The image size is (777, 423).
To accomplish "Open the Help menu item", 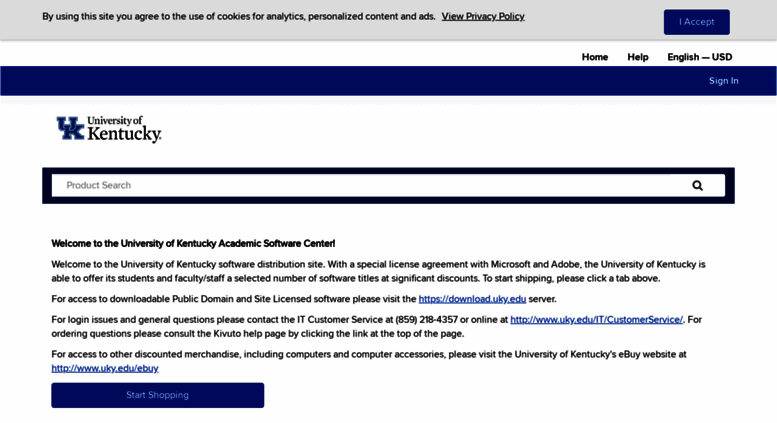I will [638, 57].
